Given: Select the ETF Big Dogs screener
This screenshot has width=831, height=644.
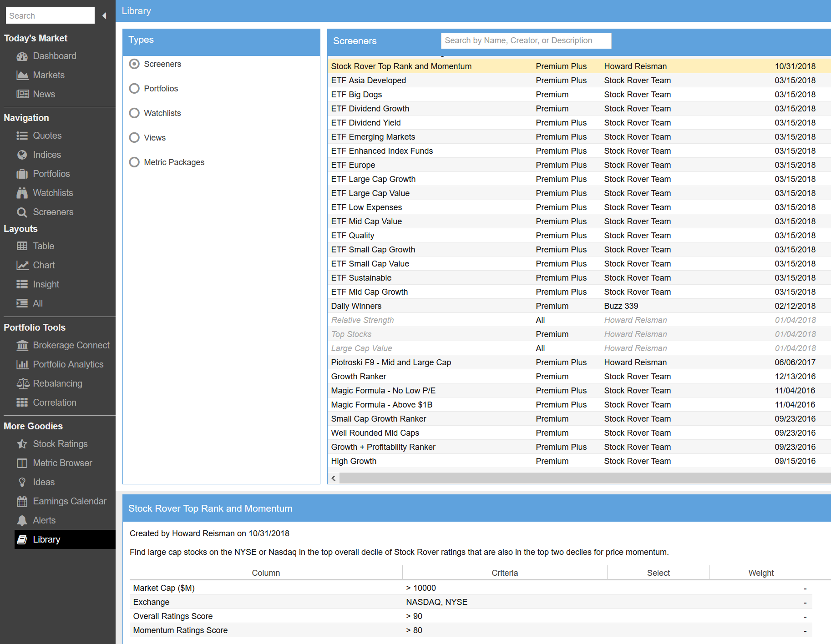Looking at the screenshot, I should pos(579,95).
